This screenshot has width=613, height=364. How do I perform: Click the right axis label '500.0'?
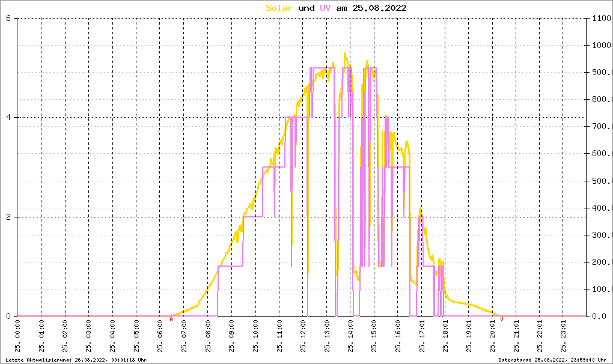[x=602, y=181]
